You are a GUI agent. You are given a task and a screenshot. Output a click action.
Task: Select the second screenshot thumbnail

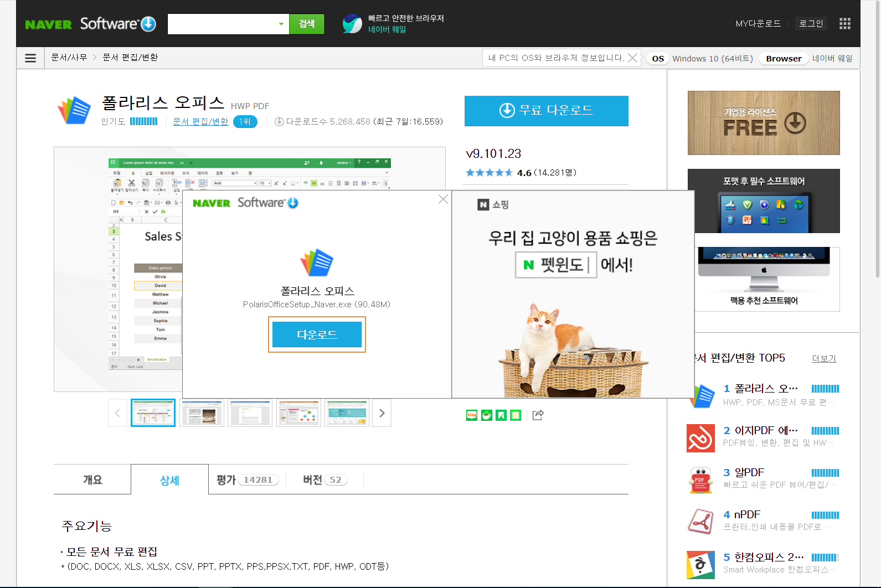click(202, 413)
